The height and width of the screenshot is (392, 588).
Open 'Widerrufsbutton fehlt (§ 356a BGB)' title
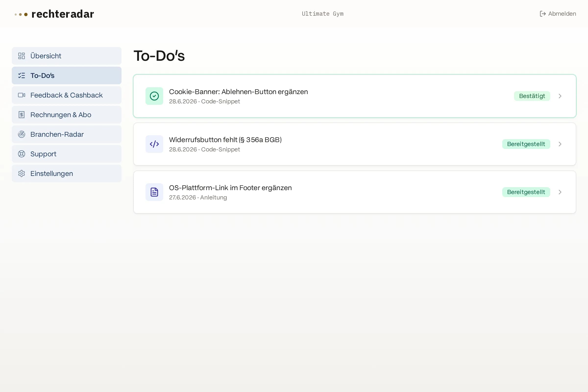tap(225, 140)
